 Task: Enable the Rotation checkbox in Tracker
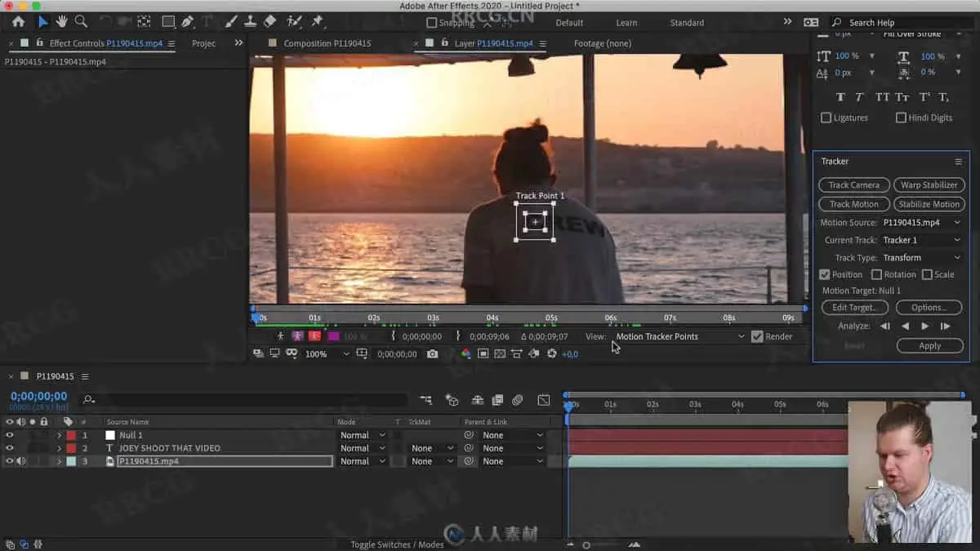click(876, 275)
